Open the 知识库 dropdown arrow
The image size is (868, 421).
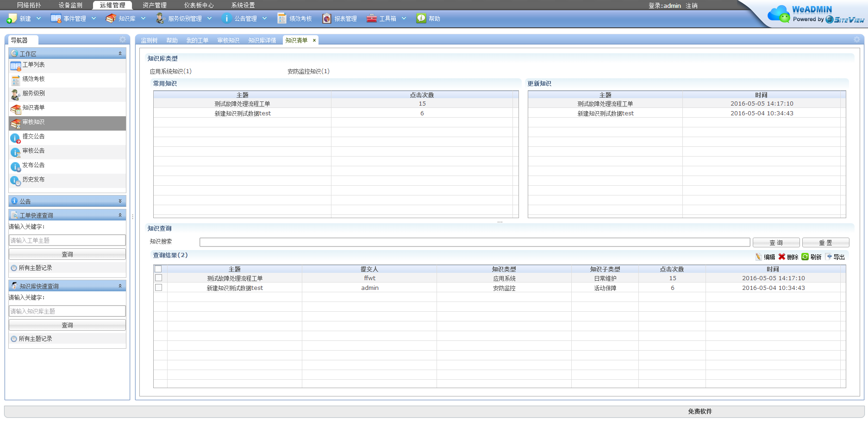(143, 19)
